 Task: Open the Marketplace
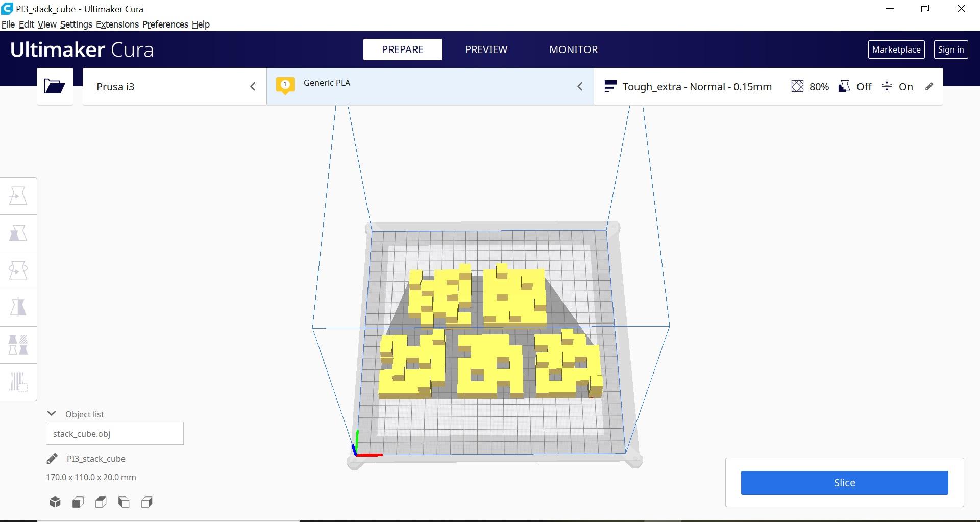coord(896,49)
